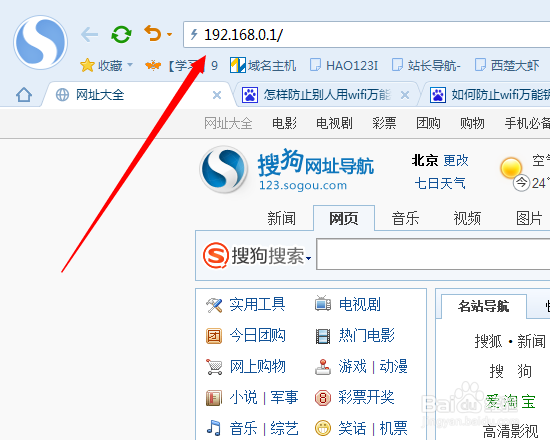This screenshot has width=550, height=440.
Task: Open 笑话 link
Action: click(x=353, y=428)
